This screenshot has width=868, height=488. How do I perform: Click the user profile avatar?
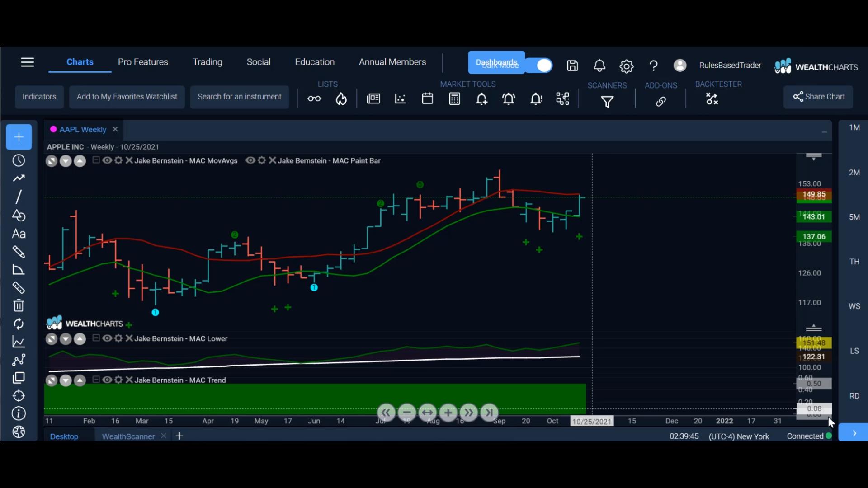click(680, 66)
